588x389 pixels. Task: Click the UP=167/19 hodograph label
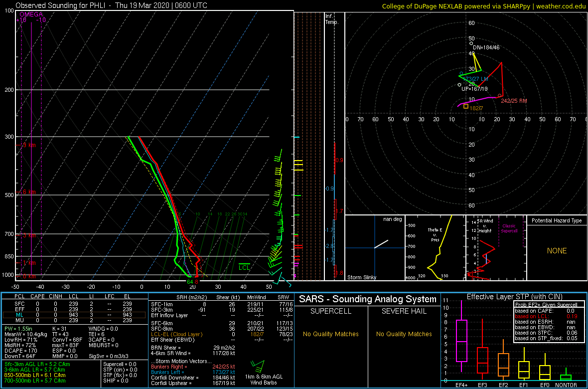(x=474, y=89)
